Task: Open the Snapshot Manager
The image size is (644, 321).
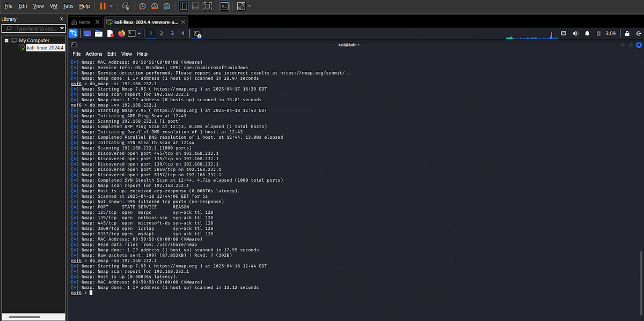Action: [167, 6]
